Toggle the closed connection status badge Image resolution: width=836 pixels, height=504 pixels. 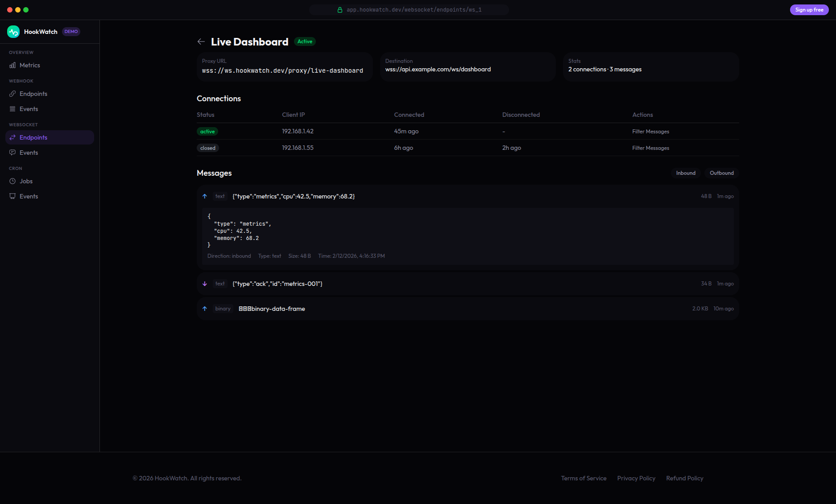tap(207, 148)
